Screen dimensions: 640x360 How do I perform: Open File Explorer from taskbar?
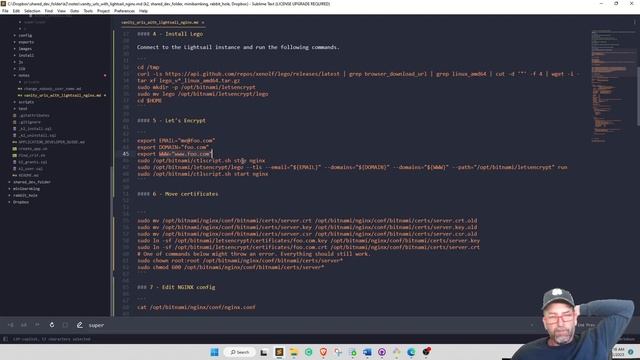pos(293,352)
